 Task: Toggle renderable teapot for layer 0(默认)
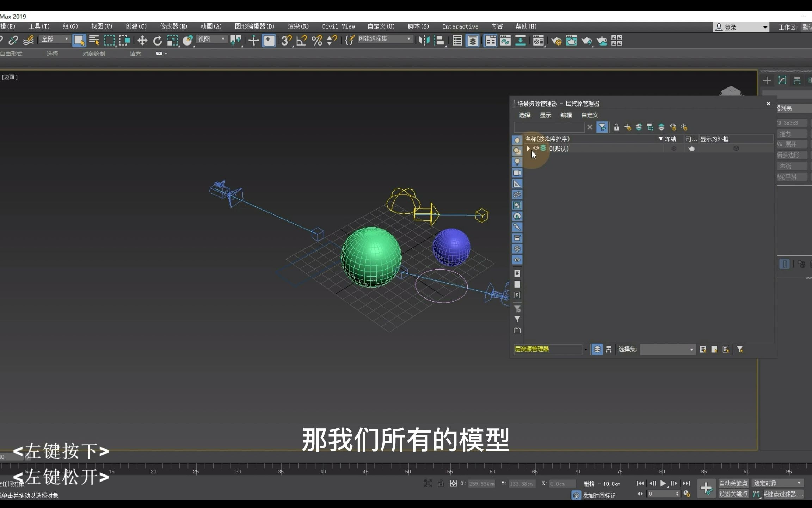pos(691,149)
